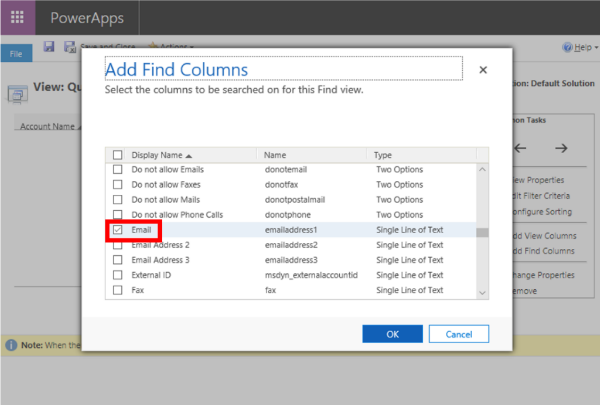
Task: Check the Fax column checkbox
Action: (118, 290)
